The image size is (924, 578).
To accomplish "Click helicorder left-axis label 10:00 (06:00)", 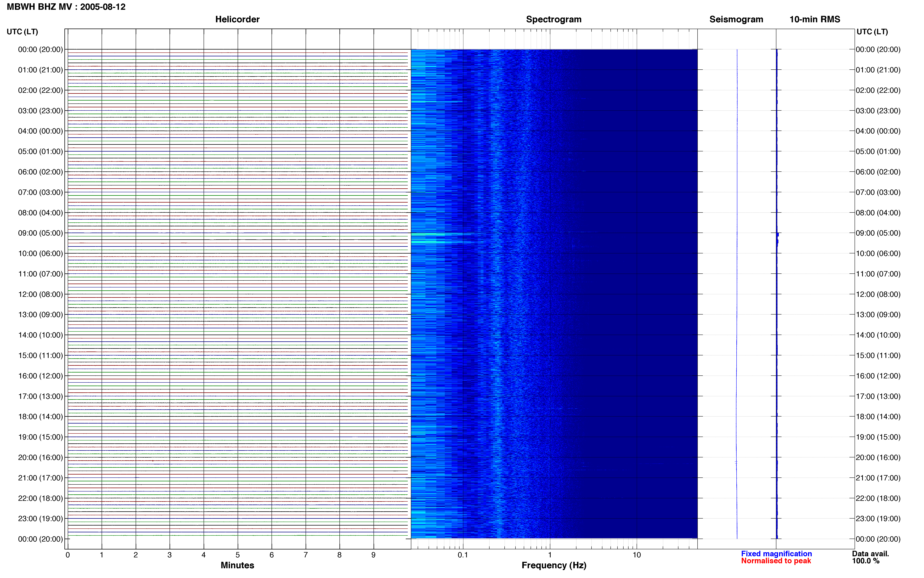I will 41,253.
